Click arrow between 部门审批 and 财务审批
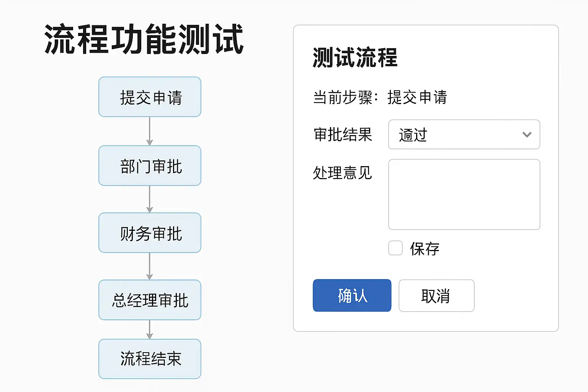This screenshot has width=588, height=392. 150,199
